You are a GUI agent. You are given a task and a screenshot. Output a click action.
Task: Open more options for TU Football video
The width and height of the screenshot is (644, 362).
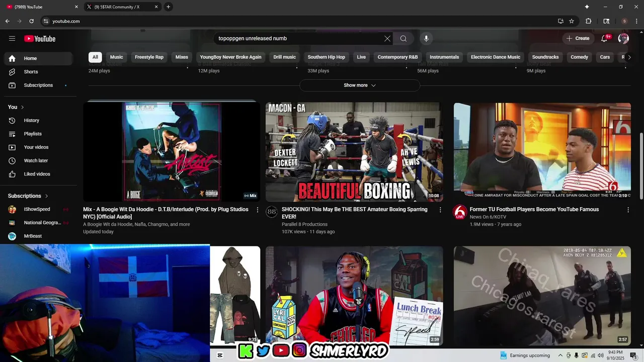pyautogui.click(x=628, y=210)
